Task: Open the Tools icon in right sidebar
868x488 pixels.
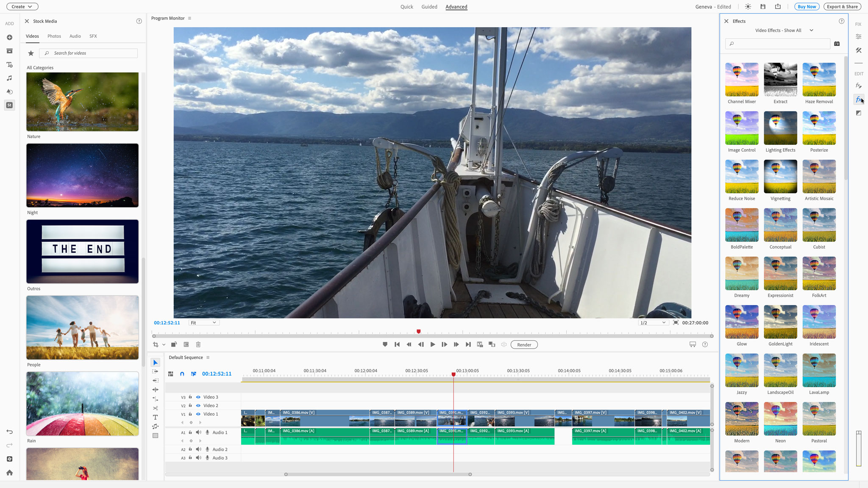Action: 858,50
